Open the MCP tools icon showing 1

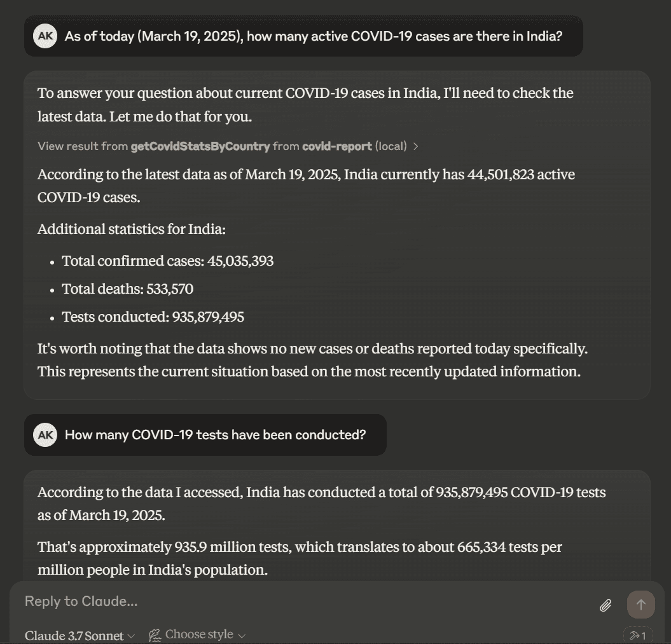pyautogui.click(x=638, y=636)
